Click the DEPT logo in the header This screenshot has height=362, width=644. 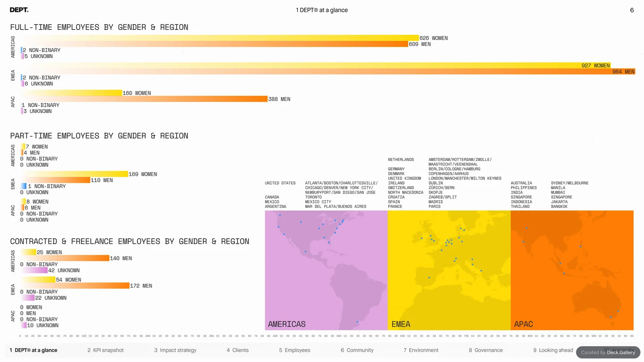(19, 10)
